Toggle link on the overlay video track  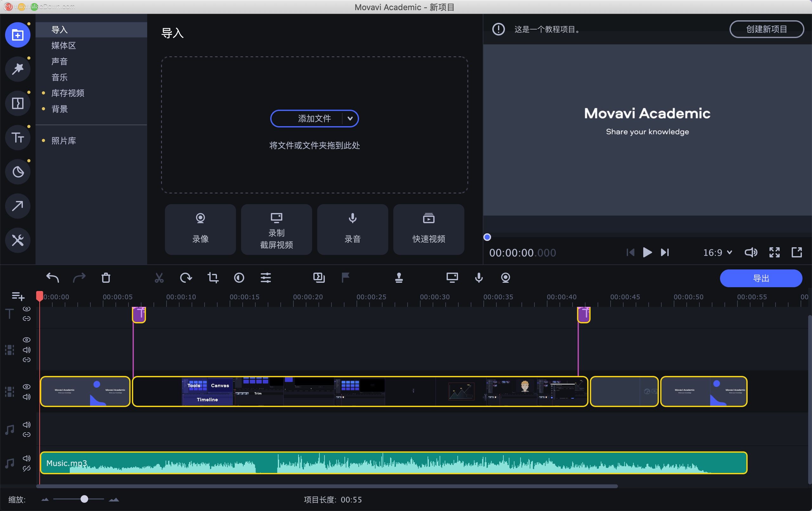tap(27, 360)
